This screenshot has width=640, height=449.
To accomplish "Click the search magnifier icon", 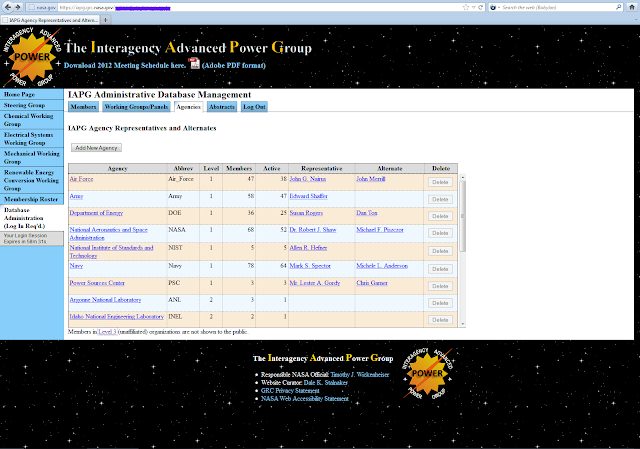I will [618, 7].
